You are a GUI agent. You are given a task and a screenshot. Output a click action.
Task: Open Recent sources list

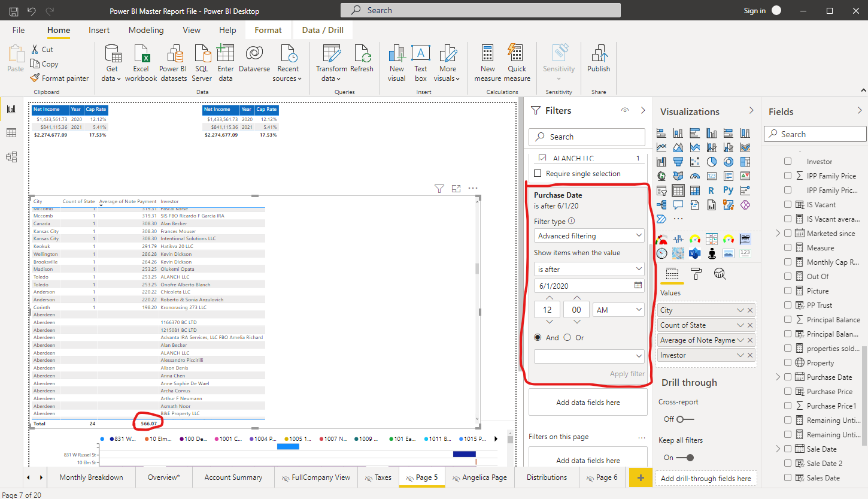[288, 63]
